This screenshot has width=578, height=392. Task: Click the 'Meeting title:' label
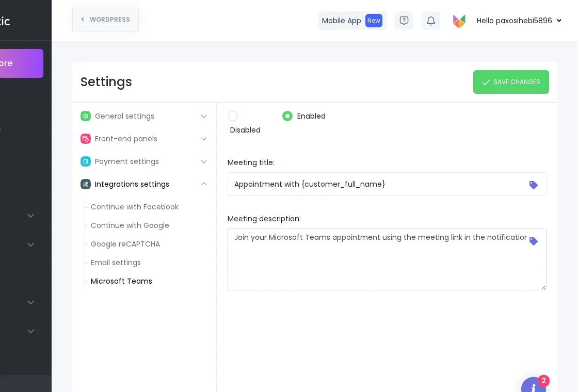point(251,162)
